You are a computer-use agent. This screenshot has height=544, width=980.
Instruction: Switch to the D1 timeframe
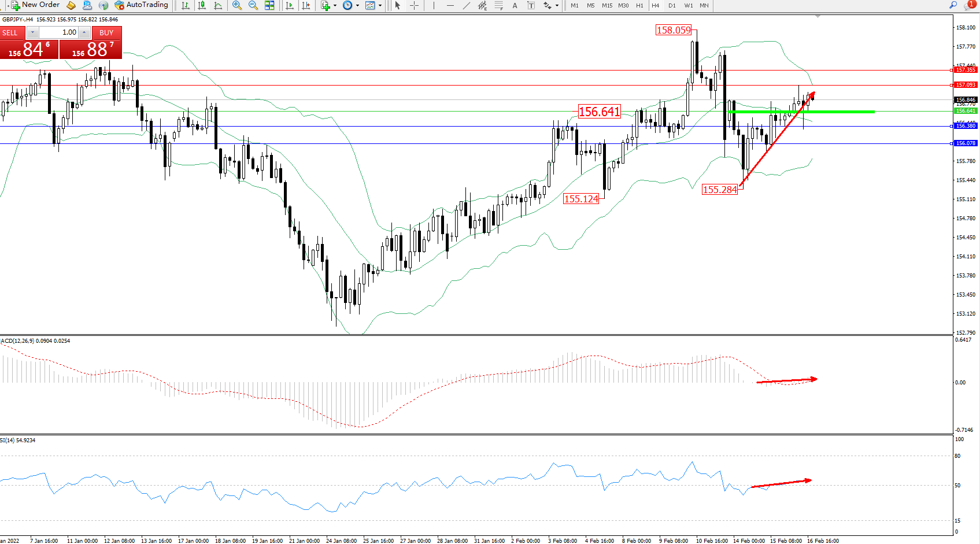pyautogui.click(x=672, y=5)
